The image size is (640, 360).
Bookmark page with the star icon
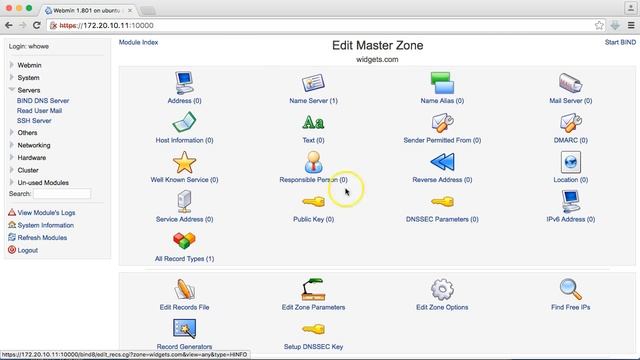point(599,25)
